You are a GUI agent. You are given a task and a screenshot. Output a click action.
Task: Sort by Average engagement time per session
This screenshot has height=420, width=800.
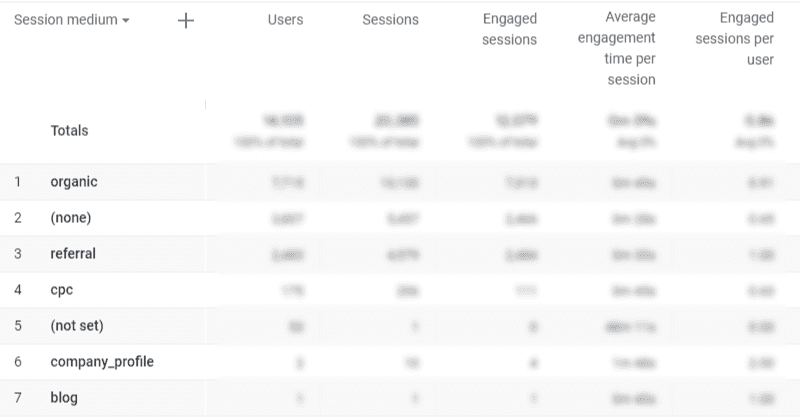click(x=616, y=48)
